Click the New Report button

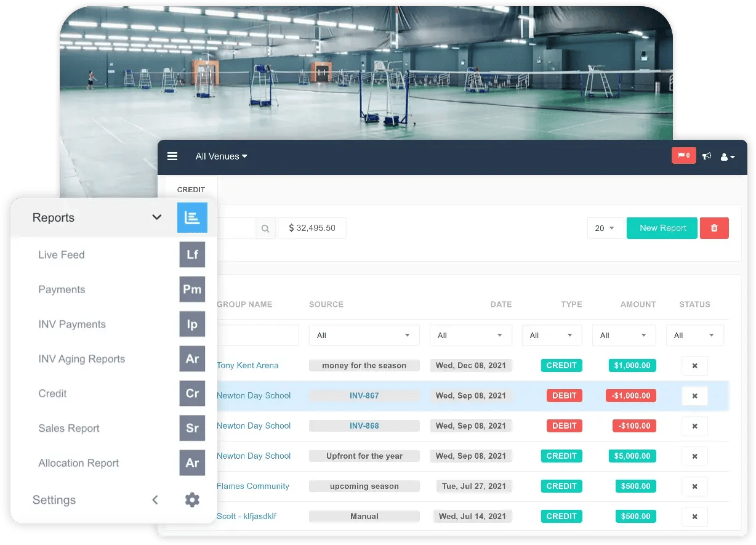(662, 228)
